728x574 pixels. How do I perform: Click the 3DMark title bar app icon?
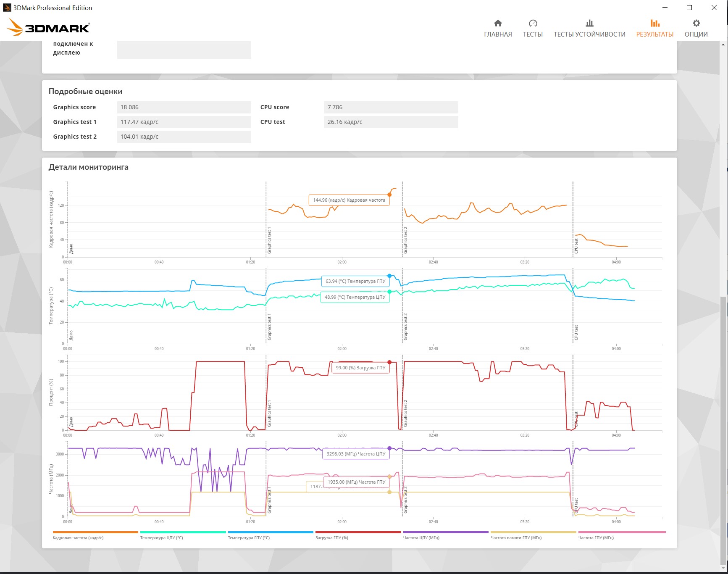click(x=7, y=8)
